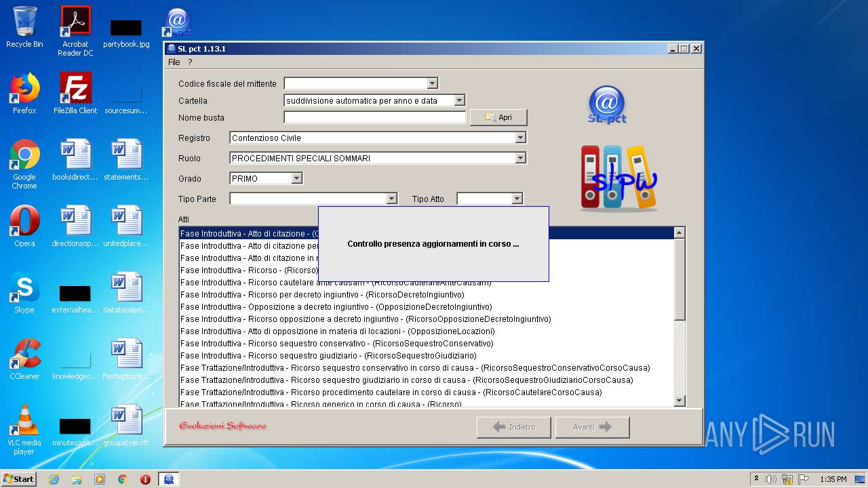The width and height of the screenshot is (868, 488).
Task: Click the Opera taskbar icon
Action: coord(145,479)
